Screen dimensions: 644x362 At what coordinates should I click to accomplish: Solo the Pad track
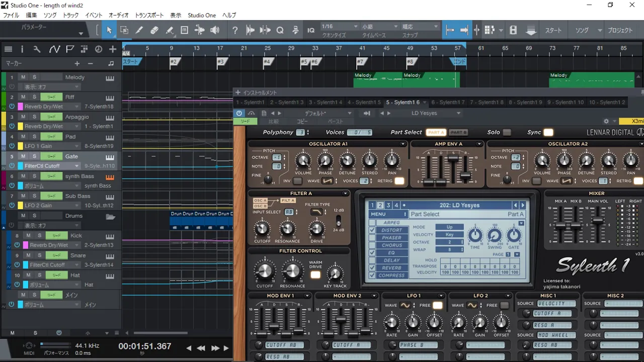click(x=34, y=136)
